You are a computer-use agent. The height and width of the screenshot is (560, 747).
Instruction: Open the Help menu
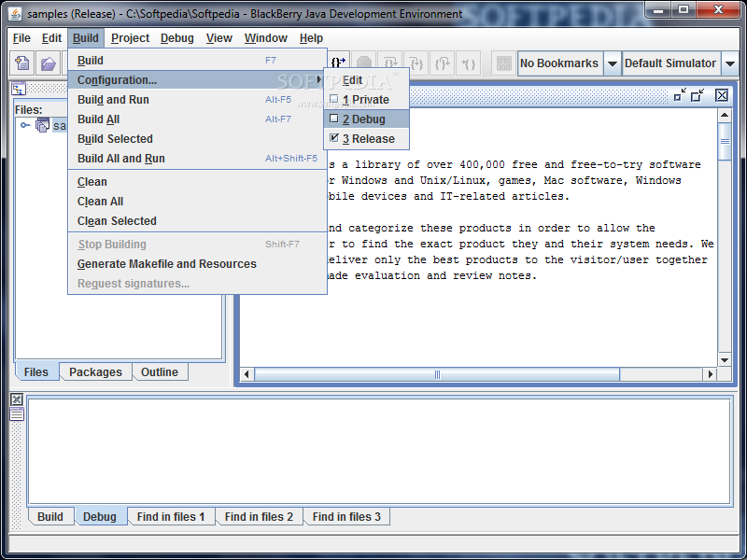(x=311, y=38)
